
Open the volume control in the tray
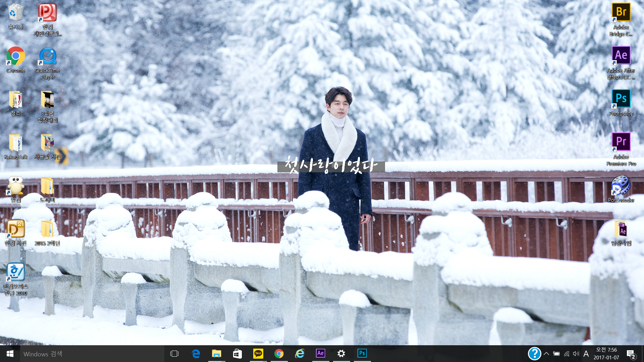[x=576, y=354]
